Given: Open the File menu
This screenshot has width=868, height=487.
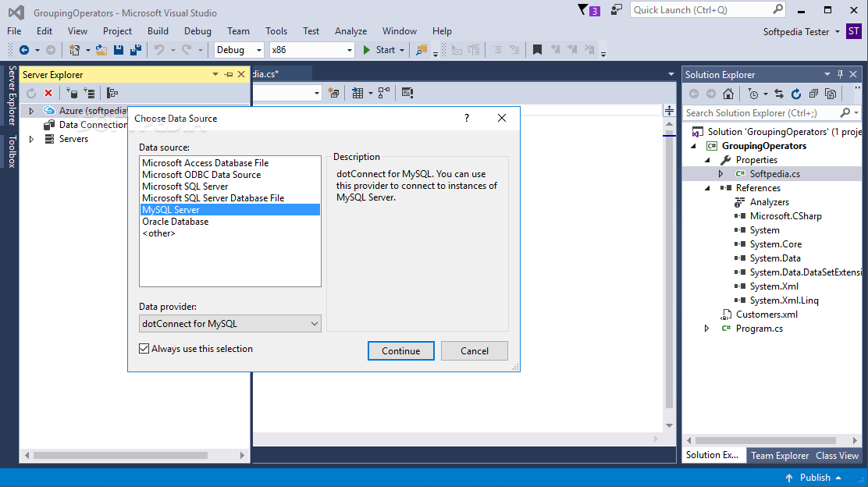Looking at the screenshot, I should [x=14, y=31].
